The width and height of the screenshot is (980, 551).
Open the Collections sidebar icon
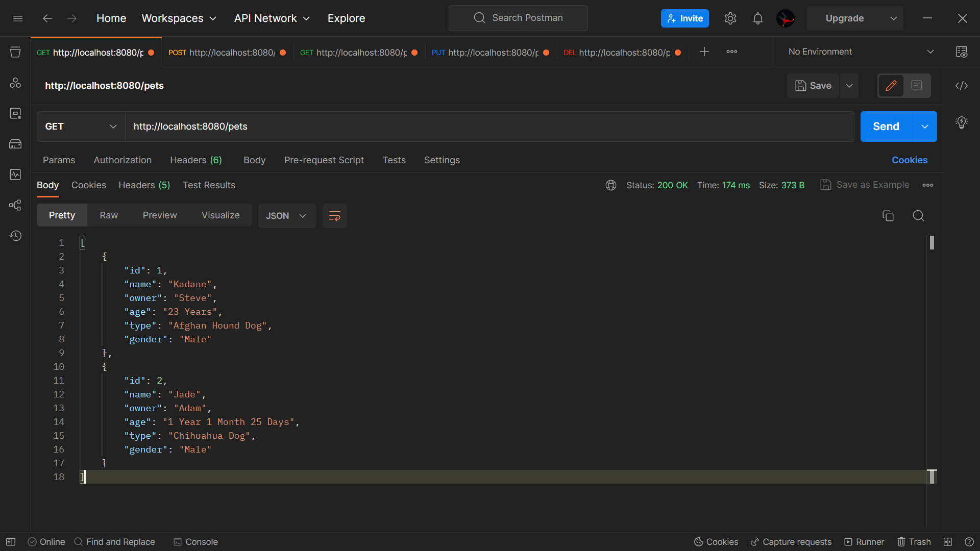tap(15, 52)
